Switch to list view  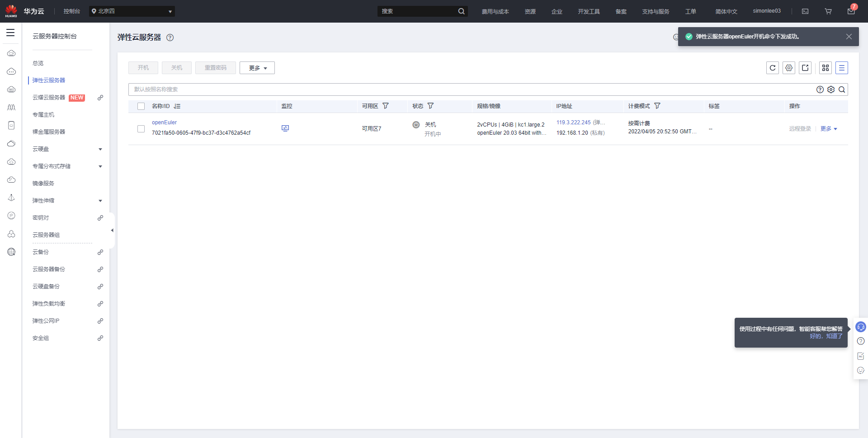842,68
